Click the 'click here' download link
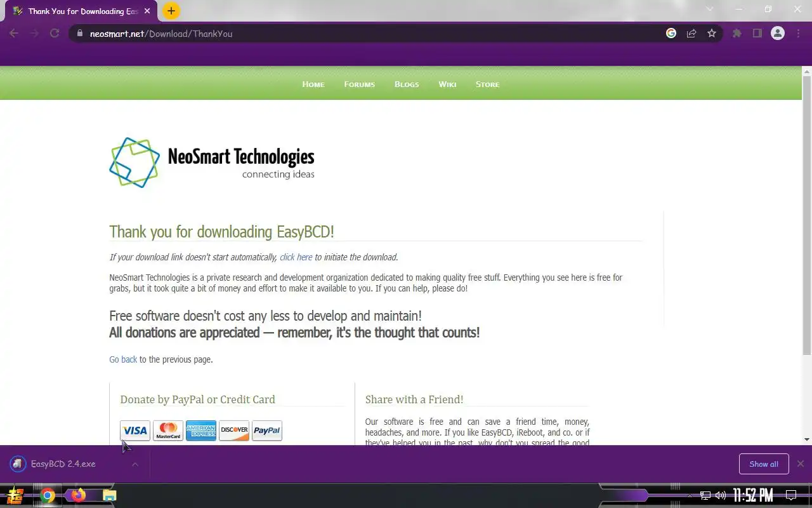812x508 pixels. (x=296, y=257)
